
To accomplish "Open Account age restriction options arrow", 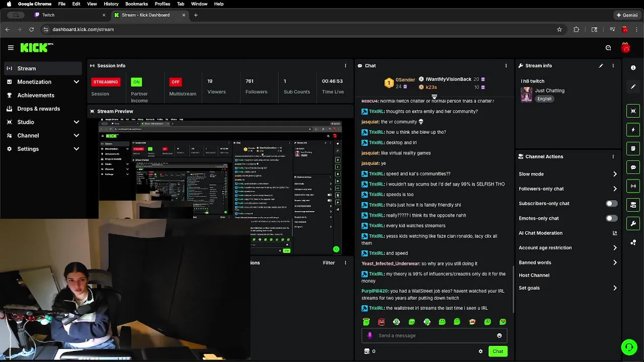I will point(615,248).
